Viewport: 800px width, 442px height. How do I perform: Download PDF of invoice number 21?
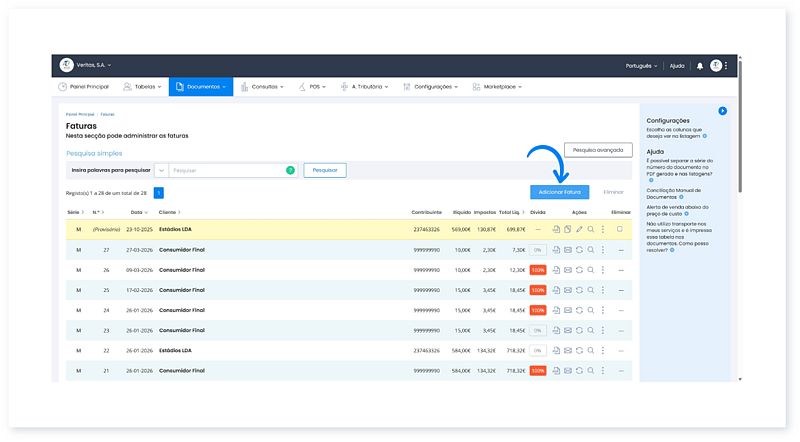[x=556, y=371]
